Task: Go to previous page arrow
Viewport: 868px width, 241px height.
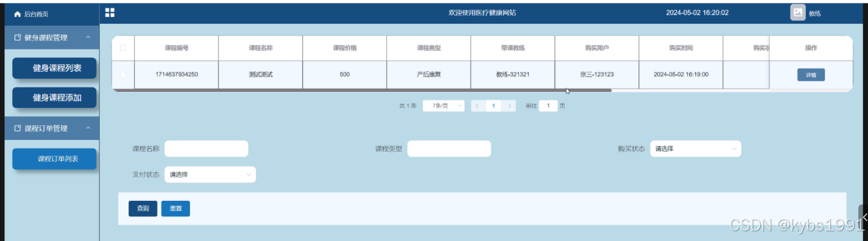Action: 478,105
